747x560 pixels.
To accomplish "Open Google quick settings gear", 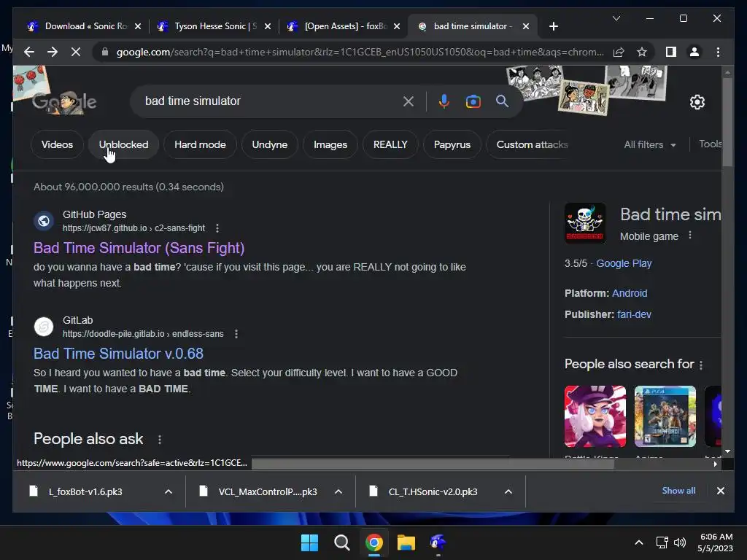I will [697, 102].
